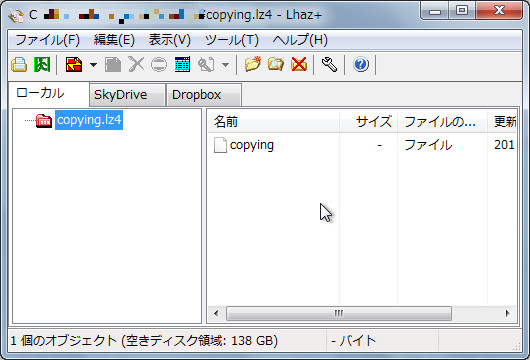This screenshot has width=530, height=360.
Task: Open the 編集(E) menu
Action: 114,40
